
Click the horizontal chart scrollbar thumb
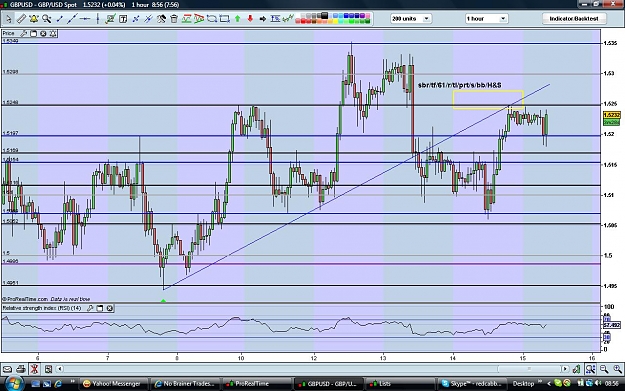coord(529,369)
